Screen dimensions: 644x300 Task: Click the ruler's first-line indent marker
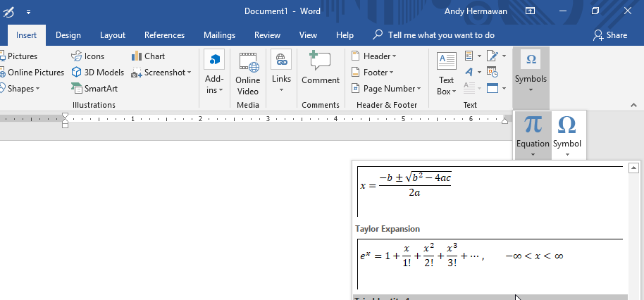click(x=65, y=116)
